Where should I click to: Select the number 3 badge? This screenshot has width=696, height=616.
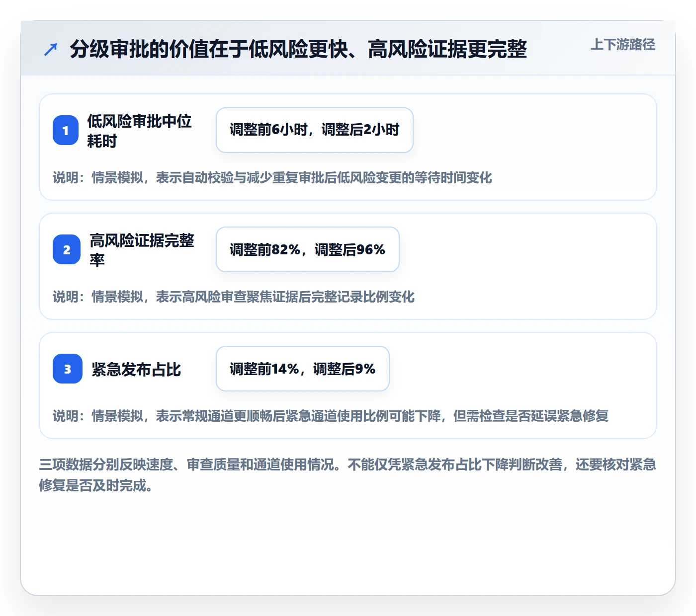click(x=68, y=369)
